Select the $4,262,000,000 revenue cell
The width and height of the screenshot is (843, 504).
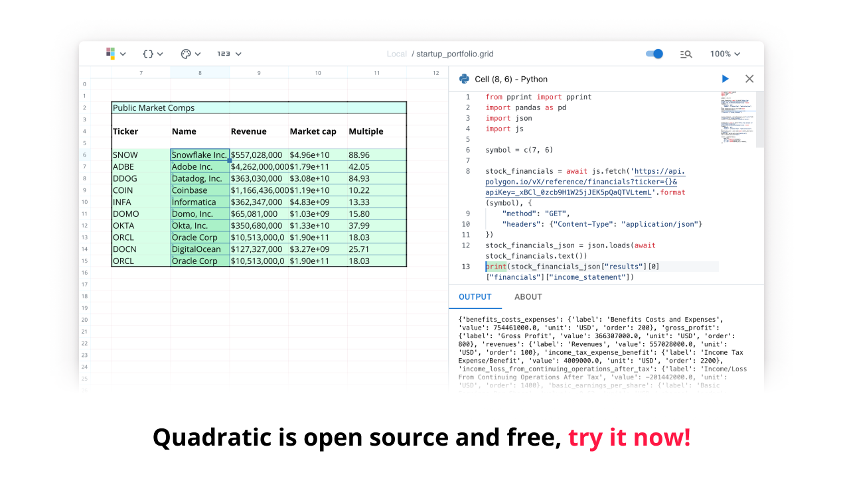tap(259, 166)
